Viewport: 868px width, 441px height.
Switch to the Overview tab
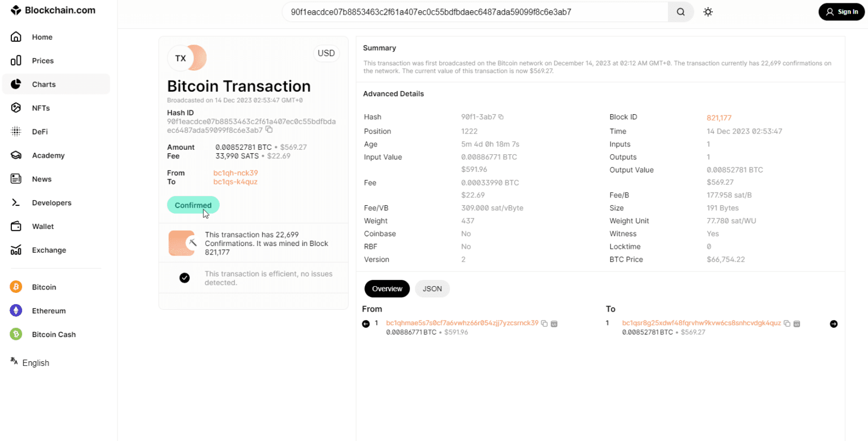coord(387,288)
